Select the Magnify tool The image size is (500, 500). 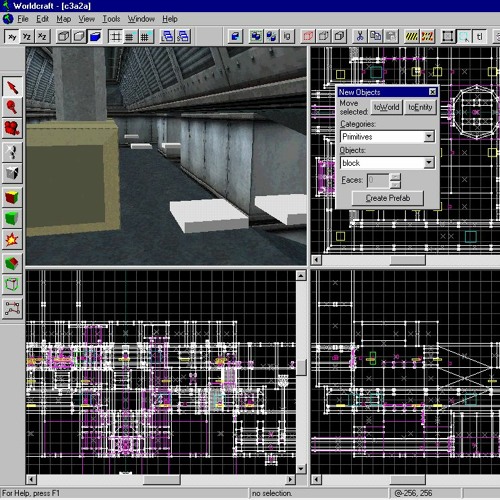point(12,107)
